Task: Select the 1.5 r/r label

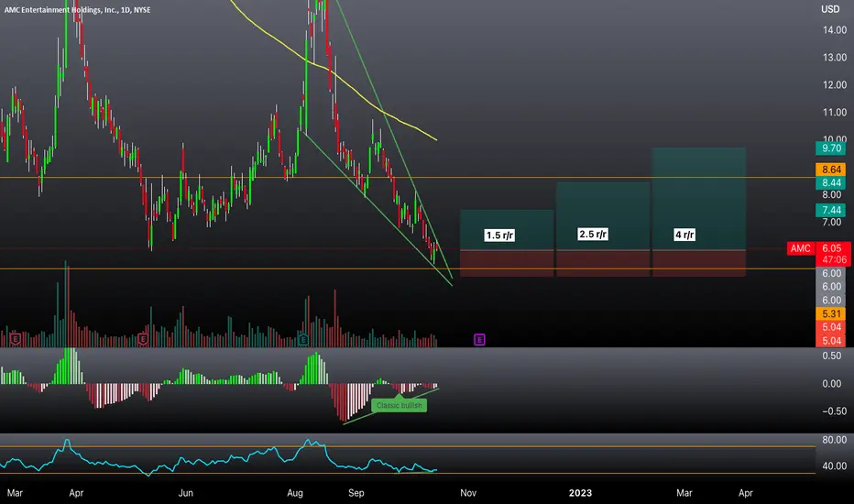Action: point(499,236)
